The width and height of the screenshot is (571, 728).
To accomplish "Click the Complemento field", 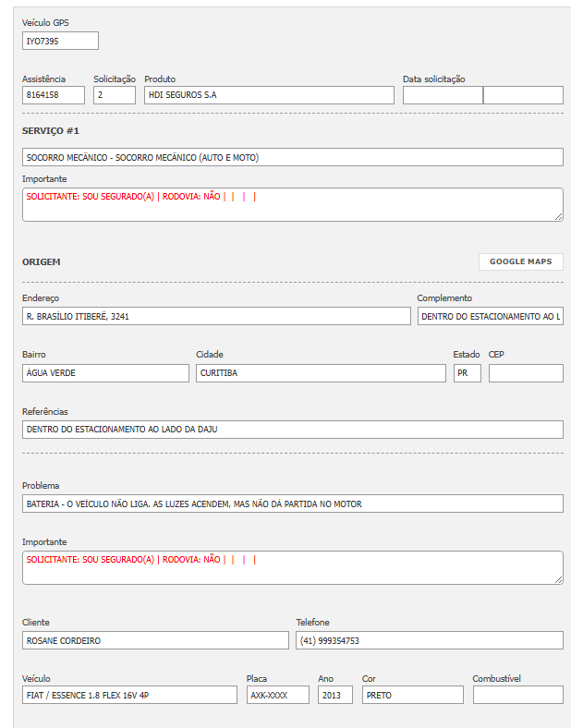I will (x=490, y=316).
